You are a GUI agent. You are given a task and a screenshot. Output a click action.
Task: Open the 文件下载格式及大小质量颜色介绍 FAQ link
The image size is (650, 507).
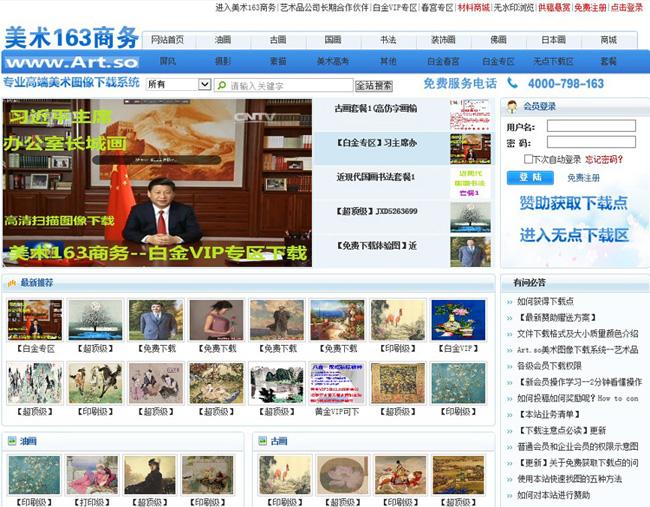coord(577,334)
